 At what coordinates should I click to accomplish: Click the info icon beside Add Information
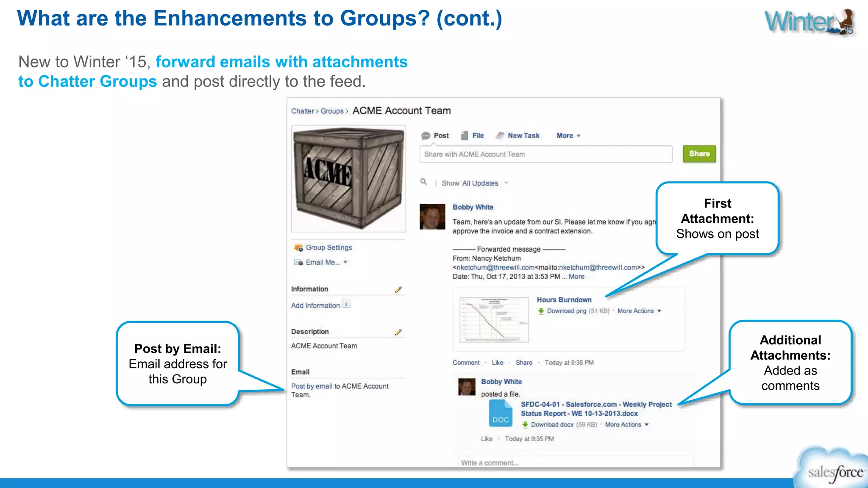pos(346,304)
